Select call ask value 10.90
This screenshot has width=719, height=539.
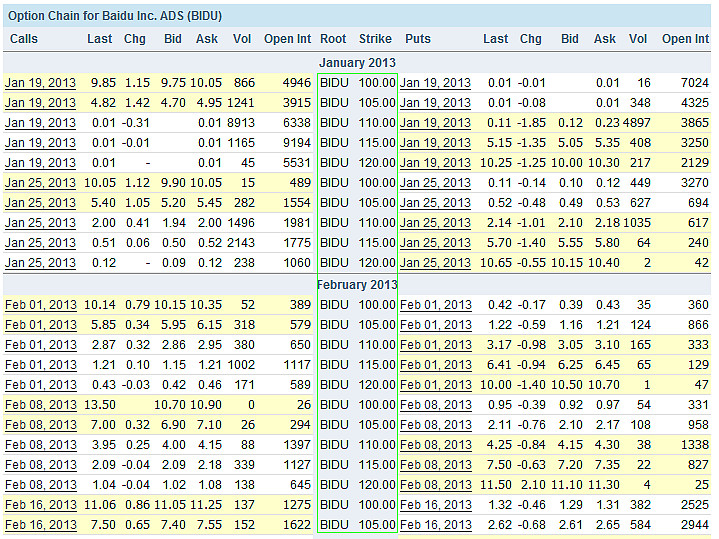point(206,405)
